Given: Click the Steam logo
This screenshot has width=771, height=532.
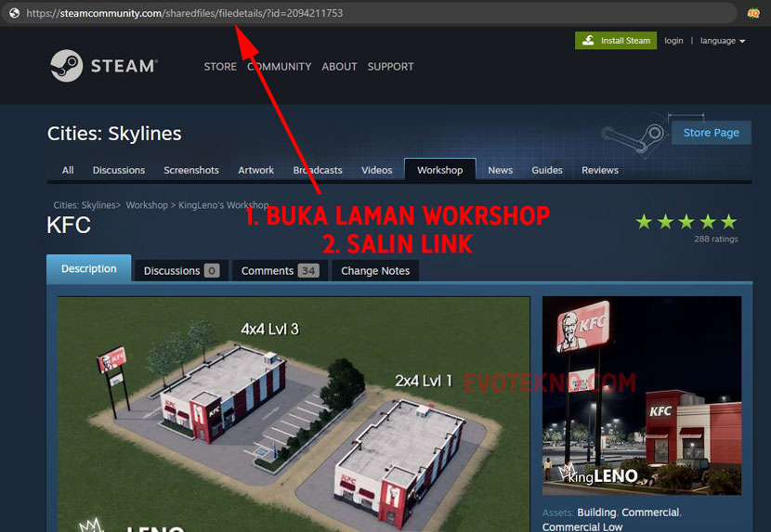Looking at the screenshot, I should (104, 66).
